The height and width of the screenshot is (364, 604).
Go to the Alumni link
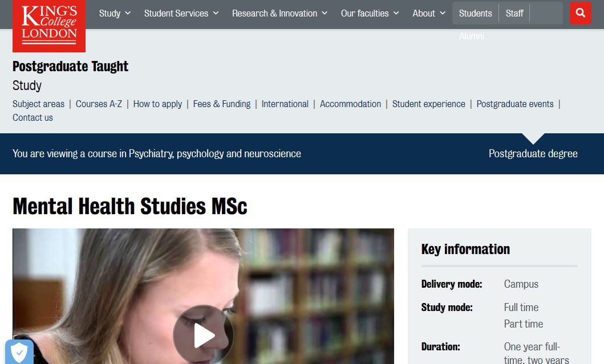tap(471, 36)
